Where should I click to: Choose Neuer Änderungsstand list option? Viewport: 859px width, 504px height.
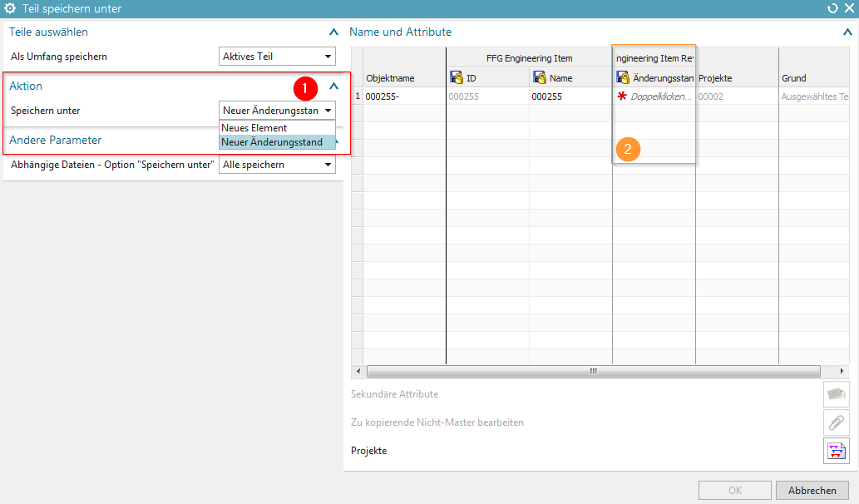tap(272, 142)
